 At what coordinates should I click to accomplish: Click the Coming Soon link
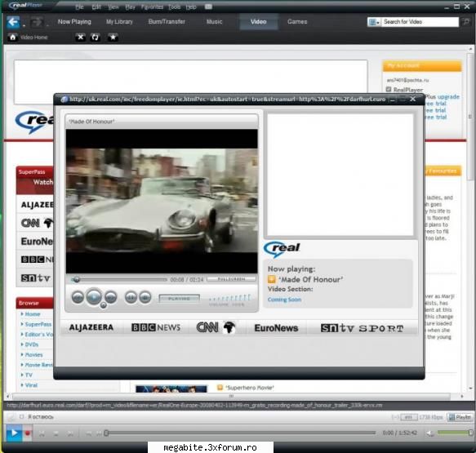[x=284, y=300]
